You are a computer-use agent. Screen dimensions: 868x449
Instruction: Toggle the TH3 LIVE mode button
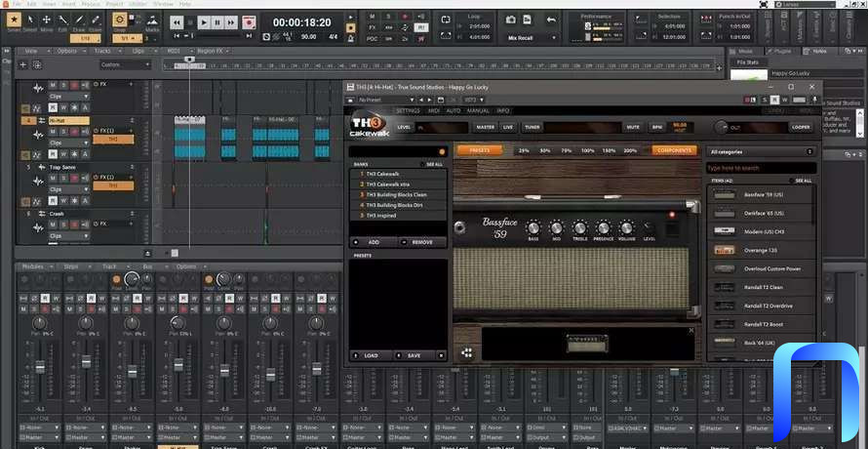507,127
